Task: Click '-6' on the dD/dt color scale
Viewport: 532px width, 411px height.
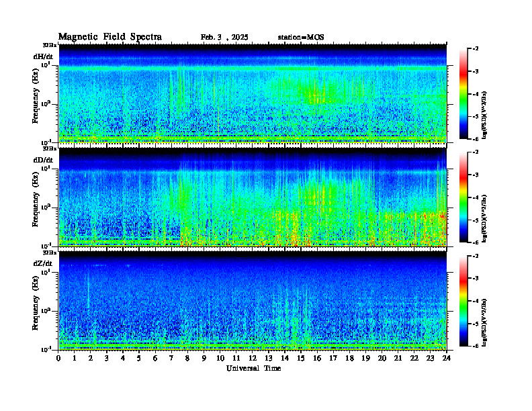Action: coord(476,242)
